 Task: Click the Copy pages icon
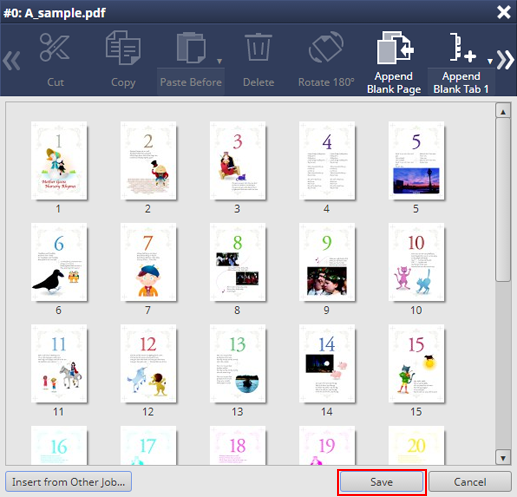(123, 47)
